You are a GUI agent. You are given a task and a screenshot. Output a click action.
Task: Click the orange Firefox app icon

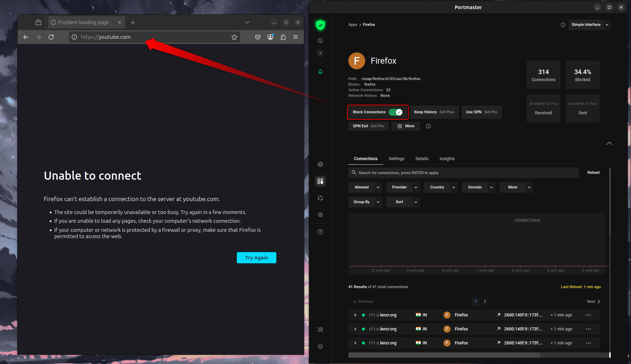356,61
